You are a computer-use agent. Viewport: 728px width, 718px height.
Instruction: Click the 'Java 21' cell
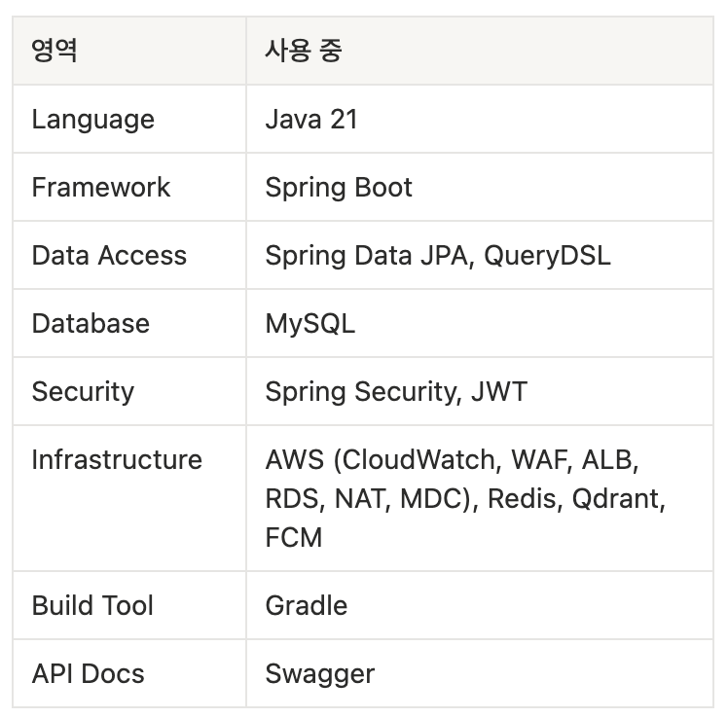tap(480, 120)
